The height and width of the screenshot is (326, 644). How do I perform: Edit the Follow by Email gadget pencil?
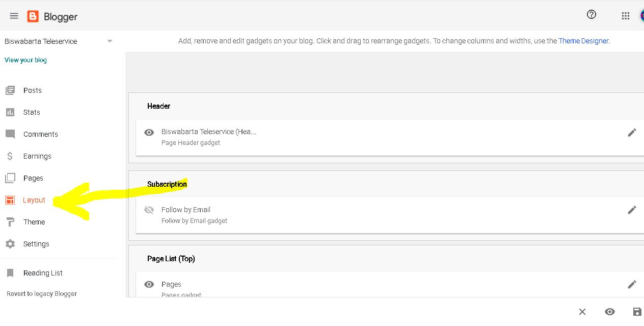pyautogui.click(x=632, y=210)
